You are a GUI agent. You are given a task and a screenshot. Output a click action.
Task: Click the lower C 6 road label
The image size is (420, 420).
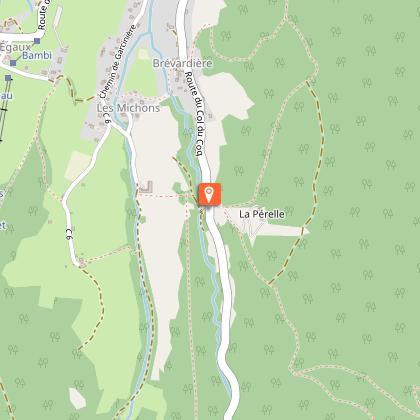(x=69, y=234)
